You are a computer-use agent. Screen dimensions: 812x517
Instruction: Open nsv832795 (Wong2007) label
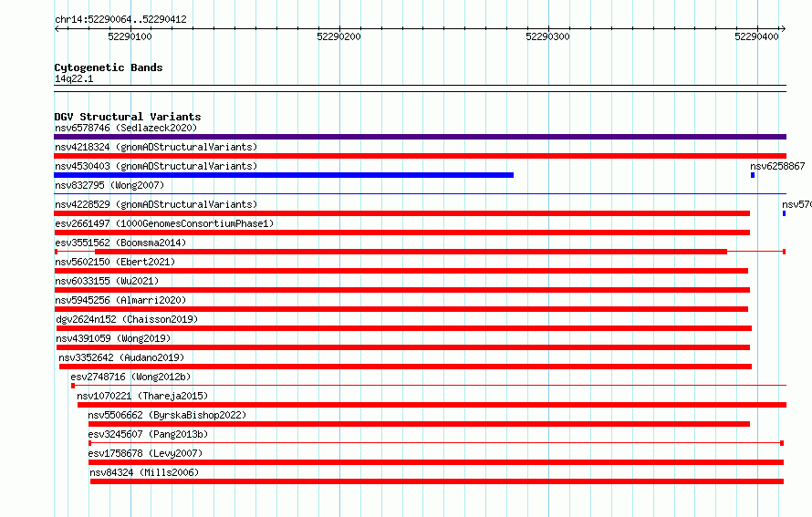tap(109, 185)
